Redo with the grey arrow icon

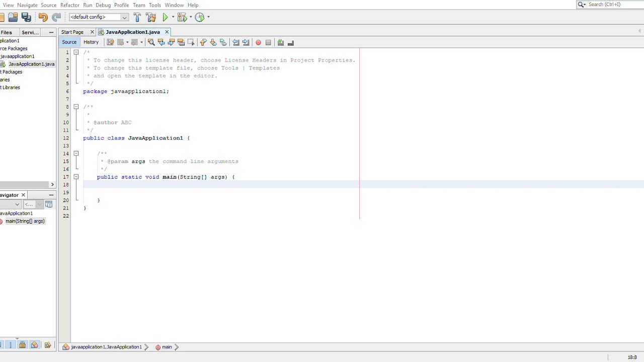[x=56, y=17]
